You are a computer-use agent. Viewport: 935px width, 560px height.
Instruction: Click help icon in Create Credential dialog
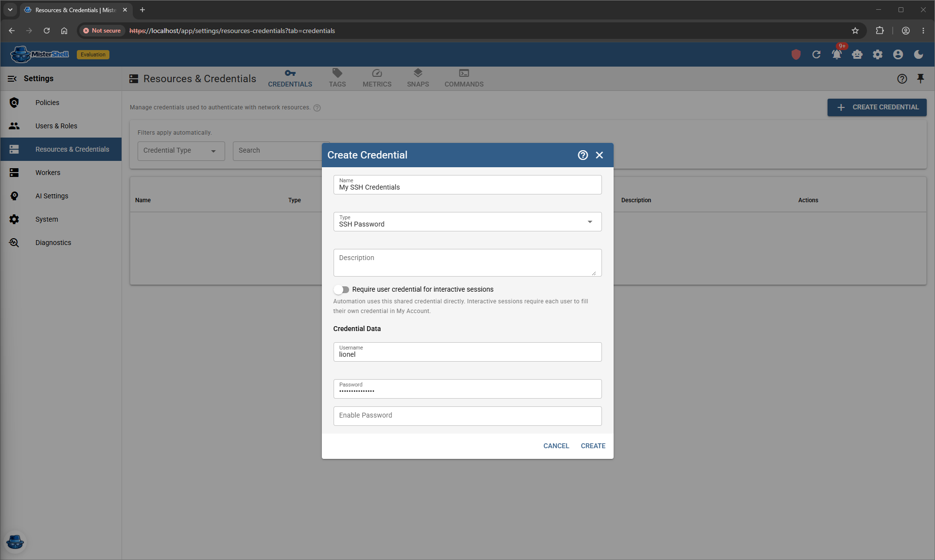pos(583,155)
